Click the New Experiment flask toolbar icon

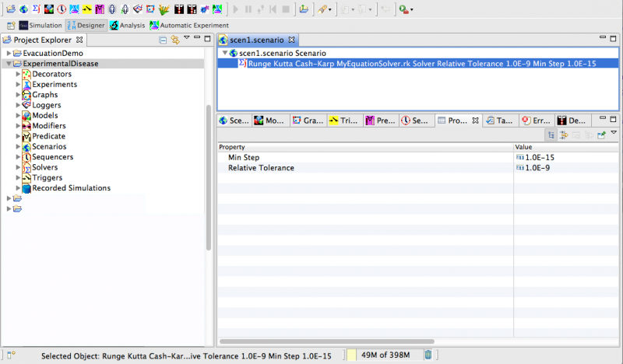coord(74,9)
